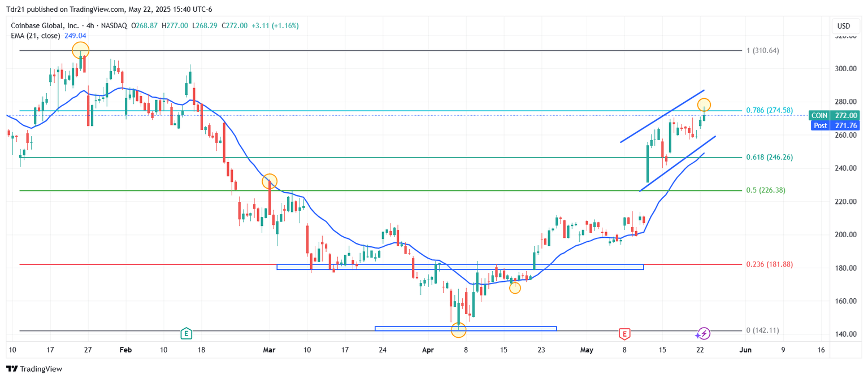
Task: Click the orange circle near the 0.786 level
Action: click(x=704, y=104)
